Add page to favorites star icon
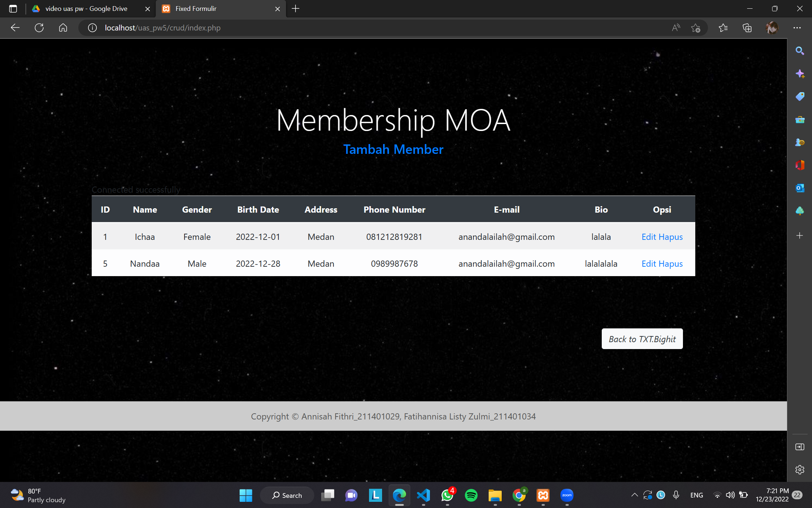This screenshot has height=508, width=812. 695,28
